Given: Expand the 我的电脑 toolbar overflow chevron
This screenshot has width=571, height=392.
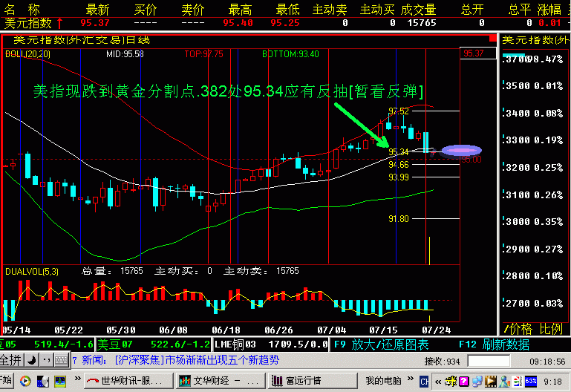Looking at the screenshot, I should coord(411,379).
